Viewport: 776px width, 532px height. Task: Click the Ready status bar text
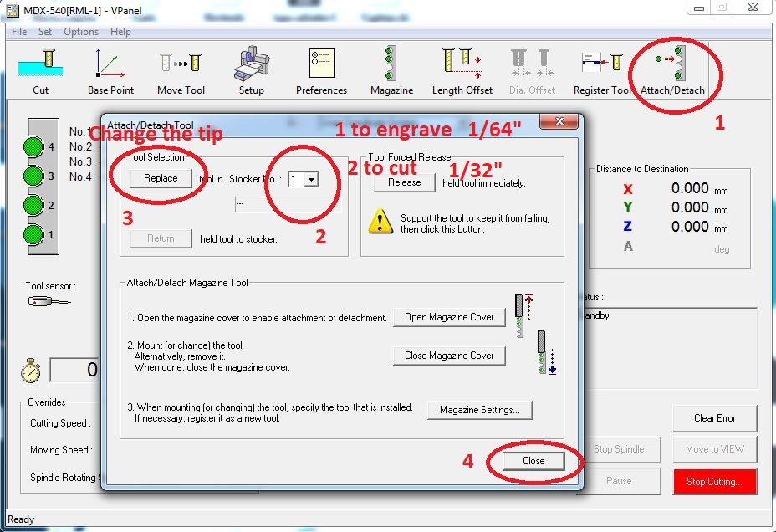[21, 519]
